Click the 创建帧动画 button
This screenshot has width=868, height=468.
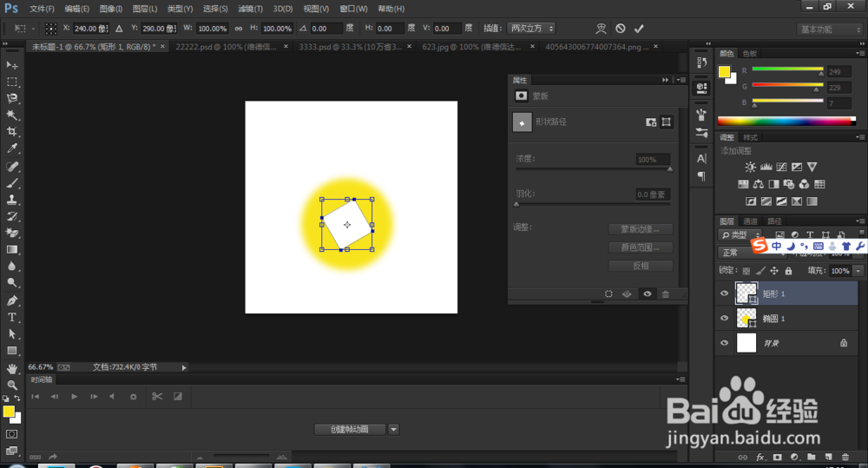point(350,429)
